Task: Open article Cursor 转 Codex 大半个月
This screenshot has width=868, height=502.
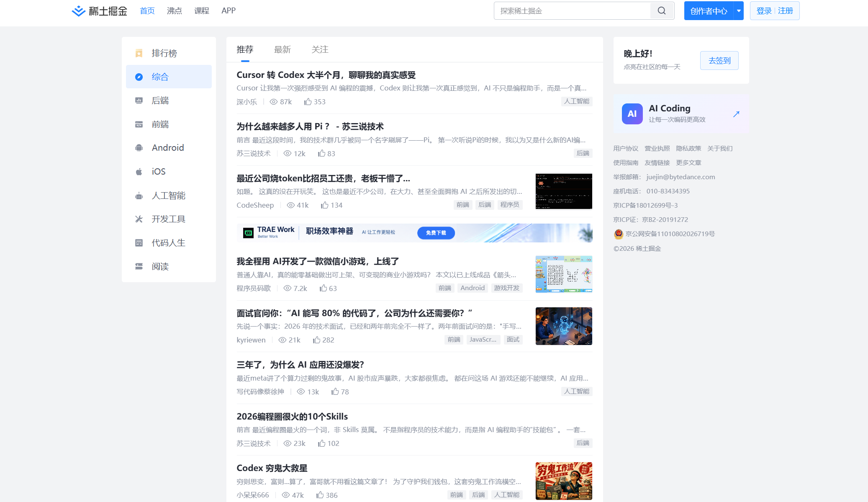Action: click(326, 75)
